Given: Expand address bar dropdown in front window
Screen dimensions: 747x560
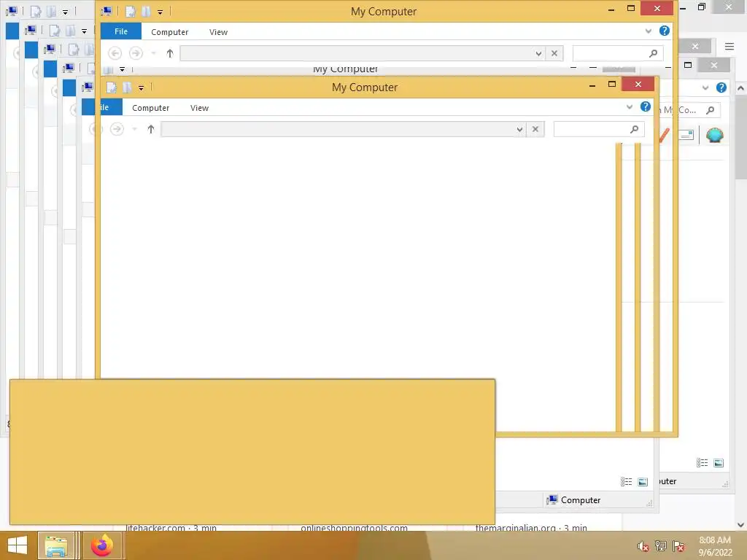Looking at the screenshot, I should coord(519,129).
